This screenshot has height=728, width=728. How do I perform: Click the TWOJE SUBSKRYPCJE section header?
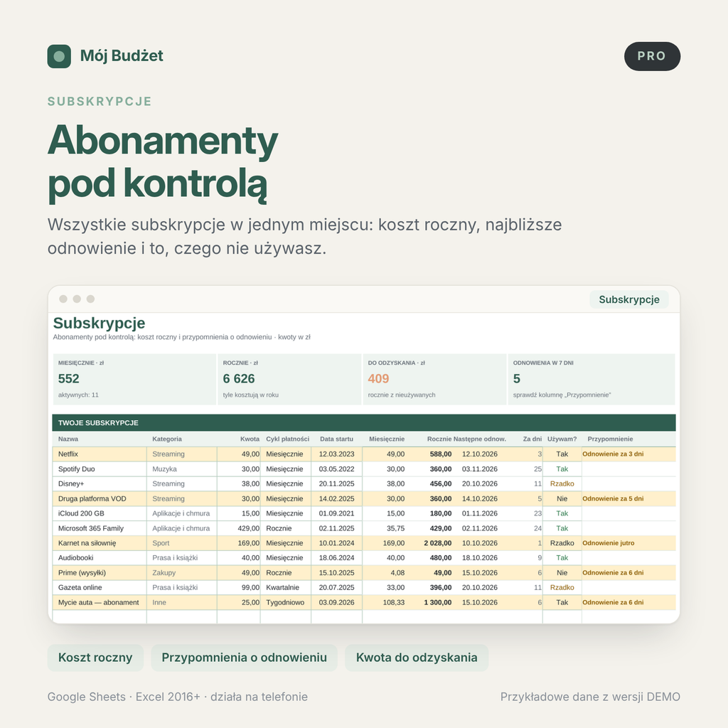coord(364,423)
